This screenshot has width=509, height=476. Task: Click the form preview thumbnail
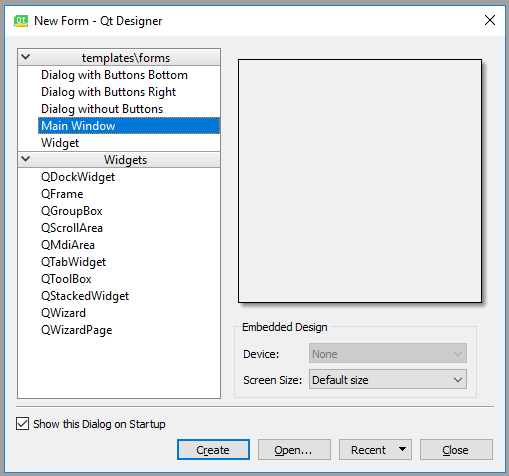(x=360, y=181)
